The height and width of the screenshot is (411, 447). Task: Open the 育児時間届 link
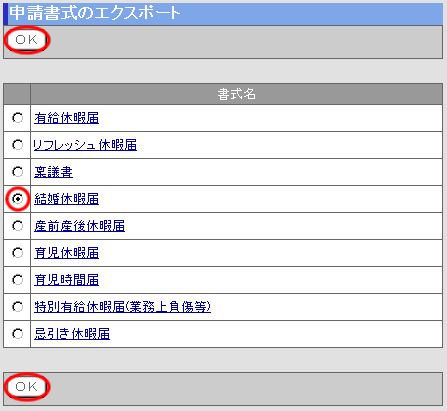(x=66, y=280)
